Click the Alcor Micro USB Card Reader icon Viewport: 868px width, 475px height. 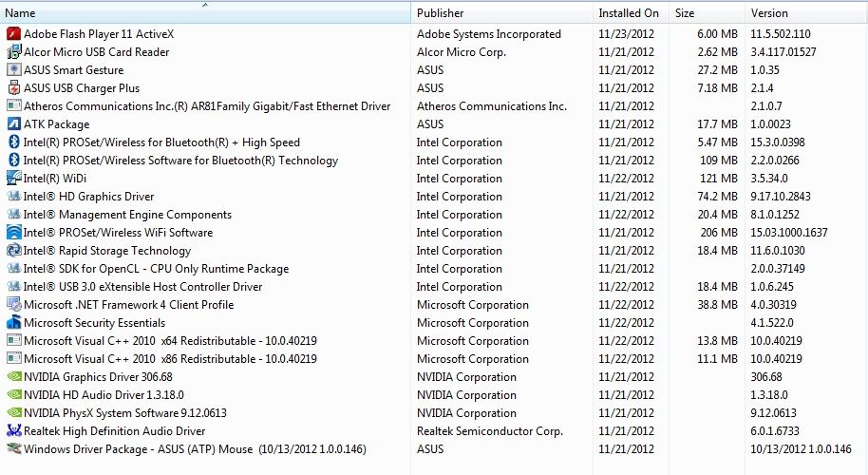pos(14,52)
